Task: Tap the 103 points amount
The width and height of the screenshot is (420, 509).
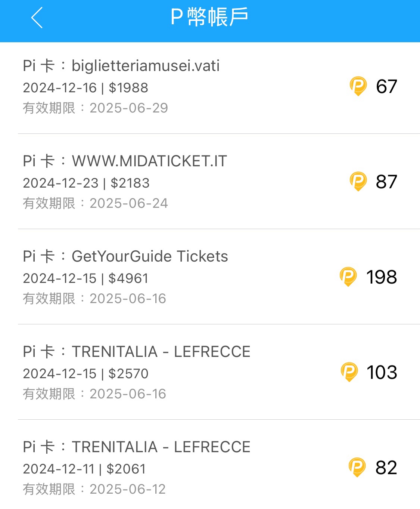Action: click(382, 372)
